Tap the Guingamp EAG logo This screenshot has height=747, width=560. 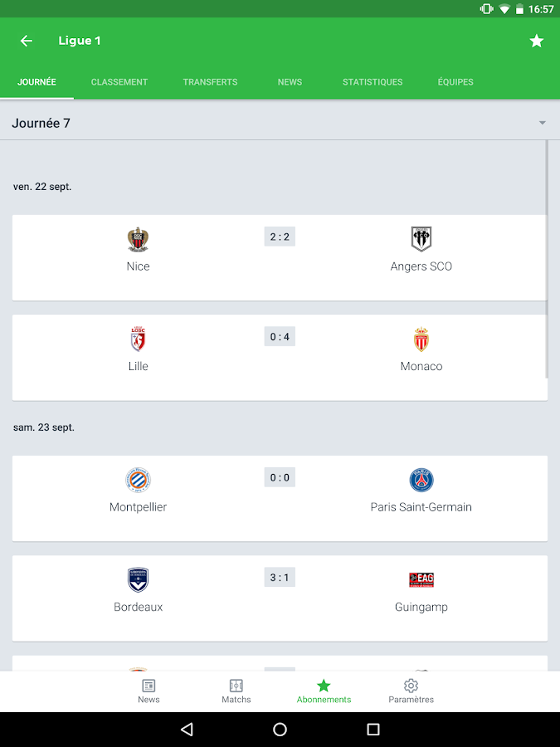(421, 579)
